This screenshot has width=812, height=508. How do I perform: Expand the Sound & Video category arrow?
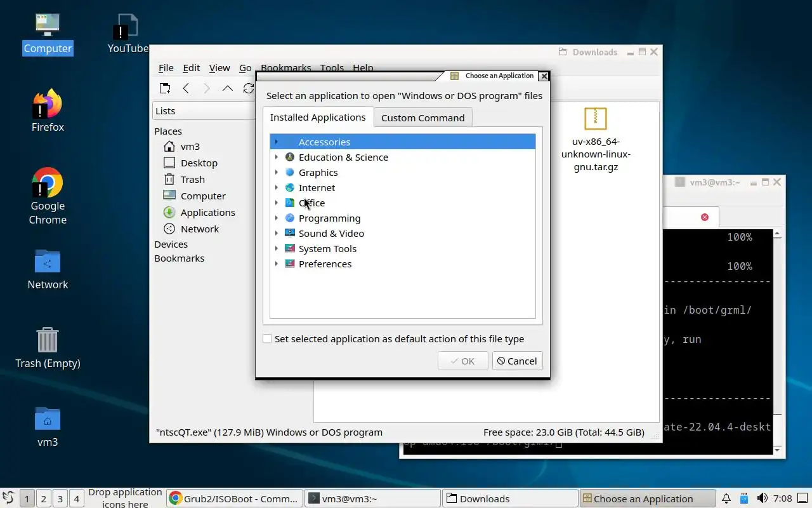pos(277,233)
